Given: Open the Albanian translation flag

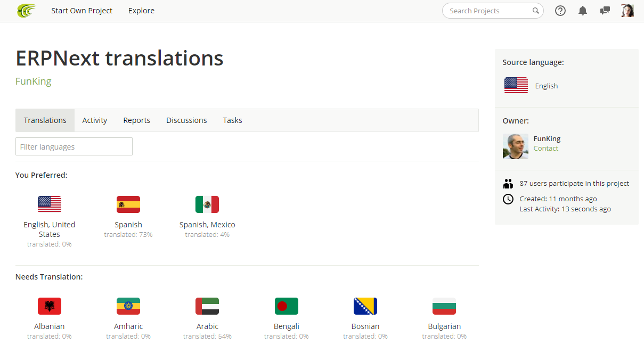Looking at the screenshot, I should click(x=50, y=306).
